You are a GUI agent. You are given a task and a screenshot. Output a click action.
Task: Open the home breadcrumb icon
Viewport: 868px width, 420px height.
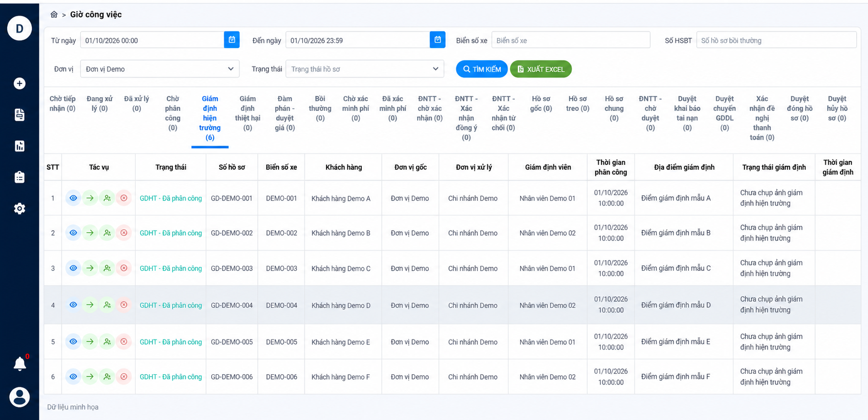[x=54, y=14]
